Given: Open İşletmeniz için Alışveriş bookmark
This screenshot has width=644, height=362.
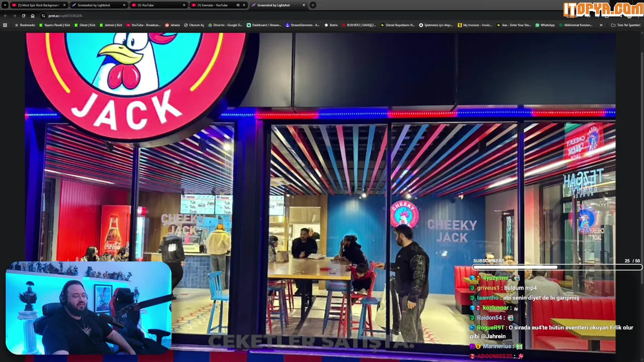Looking at the screenshot, I should [x=436, y=25].
